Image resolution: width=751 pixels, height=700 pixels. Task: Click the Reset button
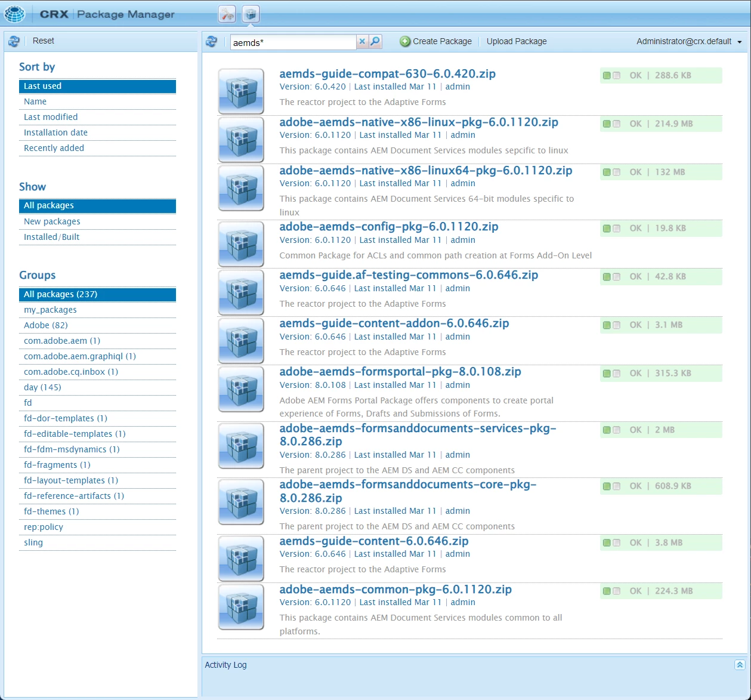click(x=44, y=41)
